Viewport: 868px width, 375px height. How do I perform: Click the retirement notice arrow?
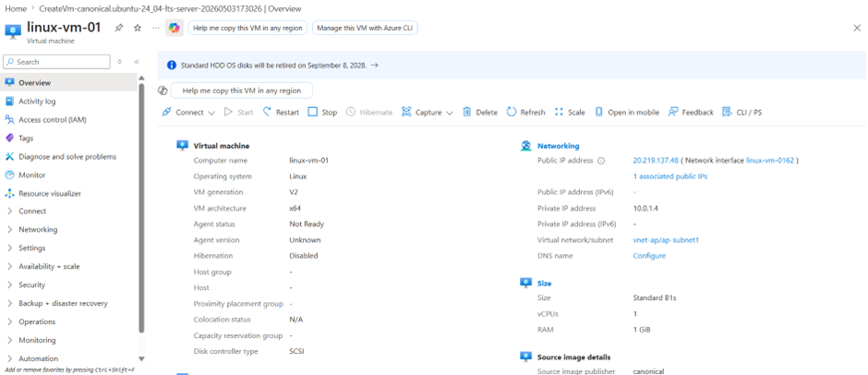point(375,65)
